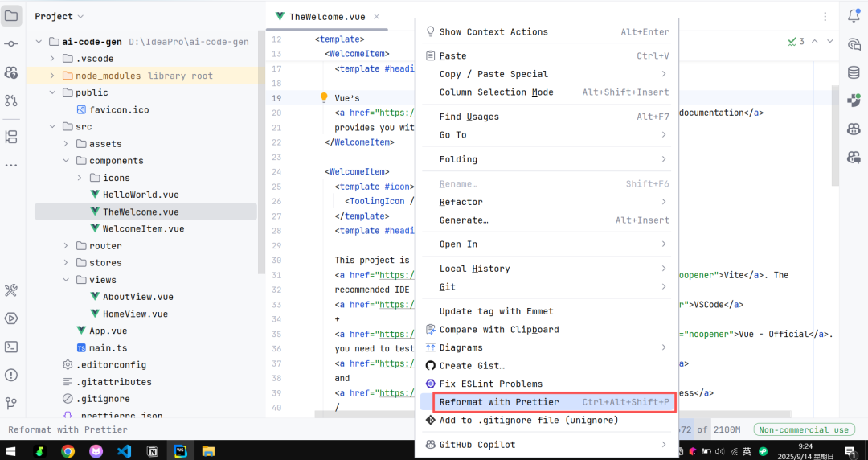Viewport: 868px width, 460px height.
Task: Jump to previous highlighted problem arrow
Action: point(817,41)
